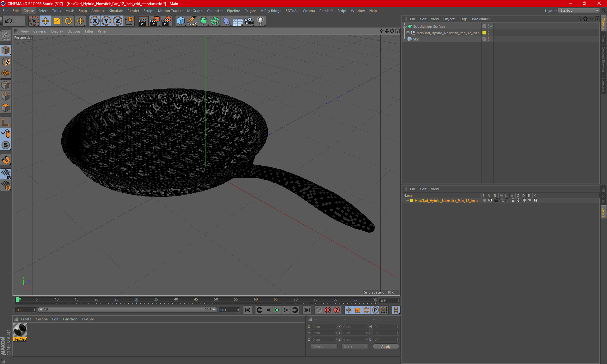The image size is (607, 364).
Task: Go to start of animation
Action: tap(248, 310)
